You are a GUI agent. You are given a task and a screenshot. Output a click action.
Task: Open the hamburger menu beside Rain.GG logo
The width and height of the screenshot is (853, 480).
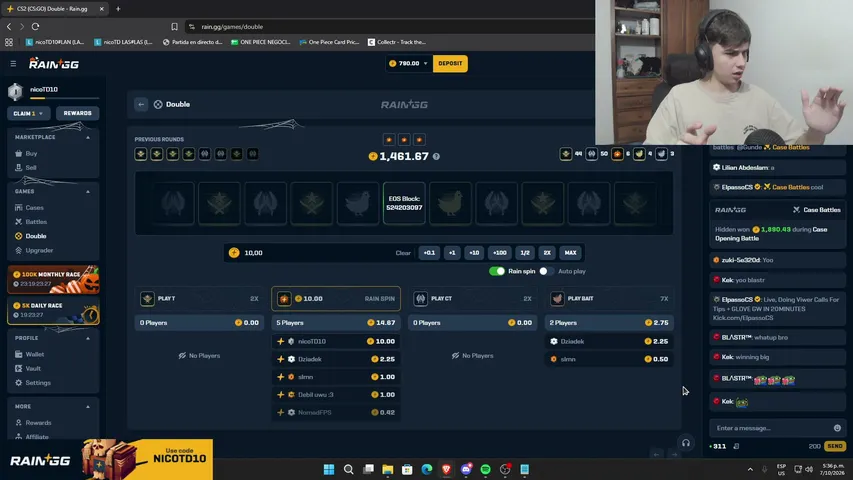click(x=13, y=64)
